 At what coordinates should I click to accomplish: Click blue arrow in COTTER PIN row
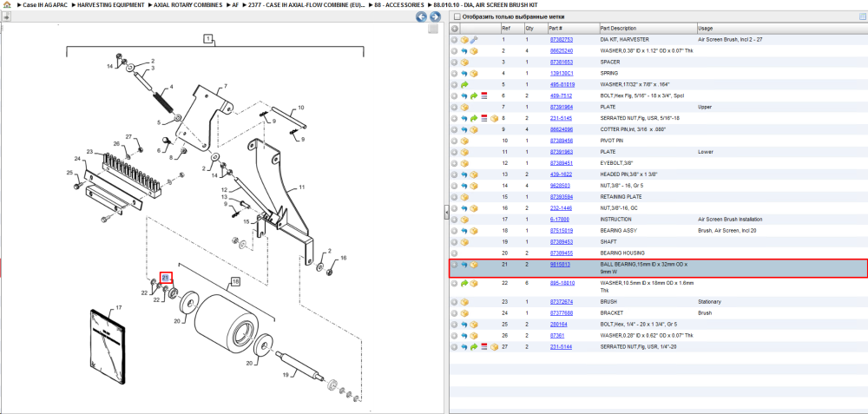(x=464, y=129)
